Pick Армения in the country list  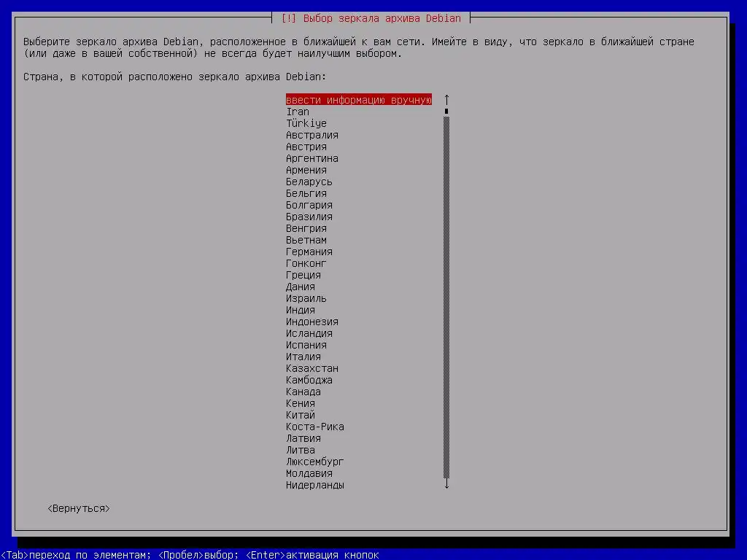[306, 170]
